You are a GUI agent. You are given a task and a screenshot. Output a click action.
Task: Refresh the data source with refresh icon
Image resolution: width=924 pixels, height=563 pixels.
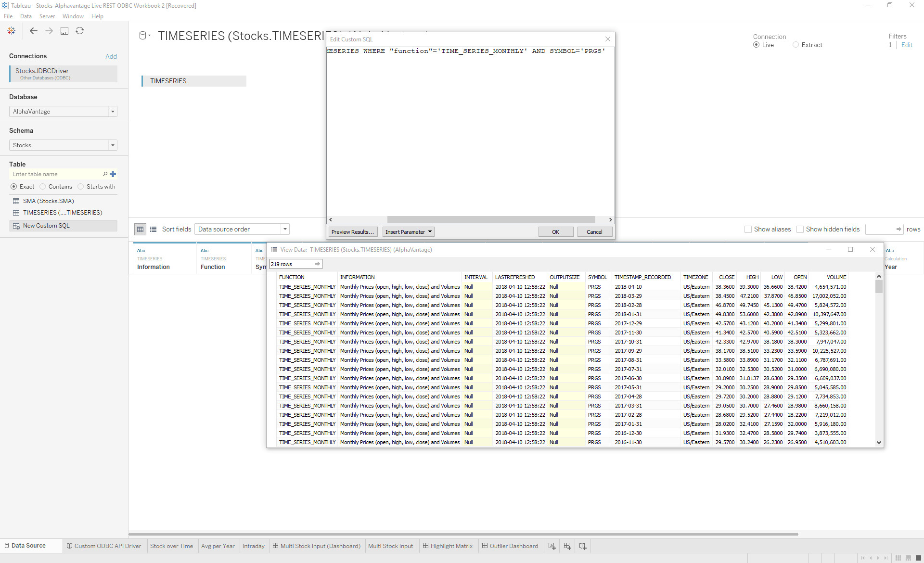[80, 30]
